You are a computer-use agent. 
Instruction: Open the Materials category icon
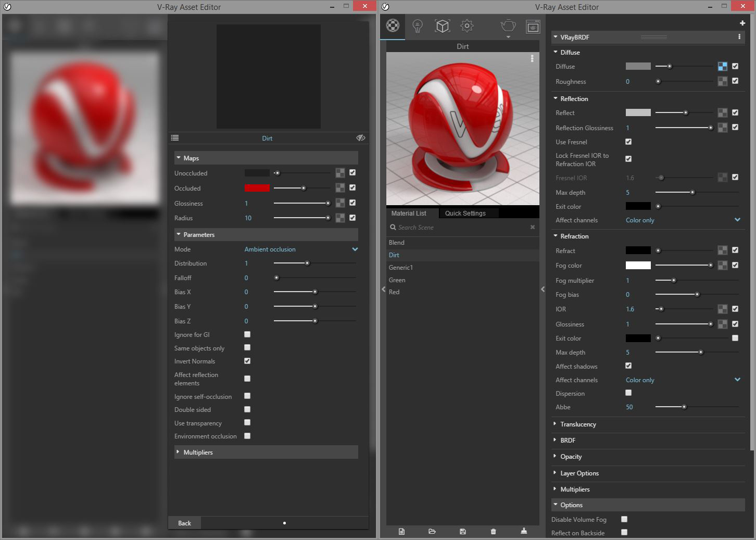coord(393,26)
